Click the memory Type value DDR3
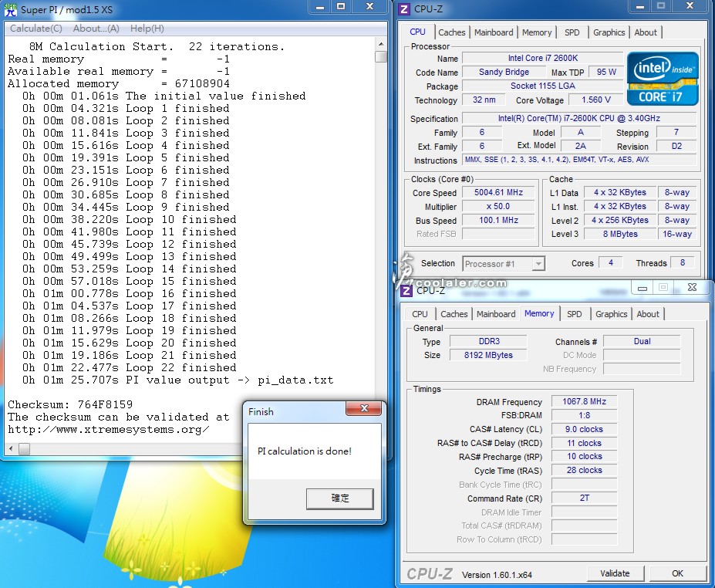Image resolution: width=715 pixels, height=588 pixels. 488,341
